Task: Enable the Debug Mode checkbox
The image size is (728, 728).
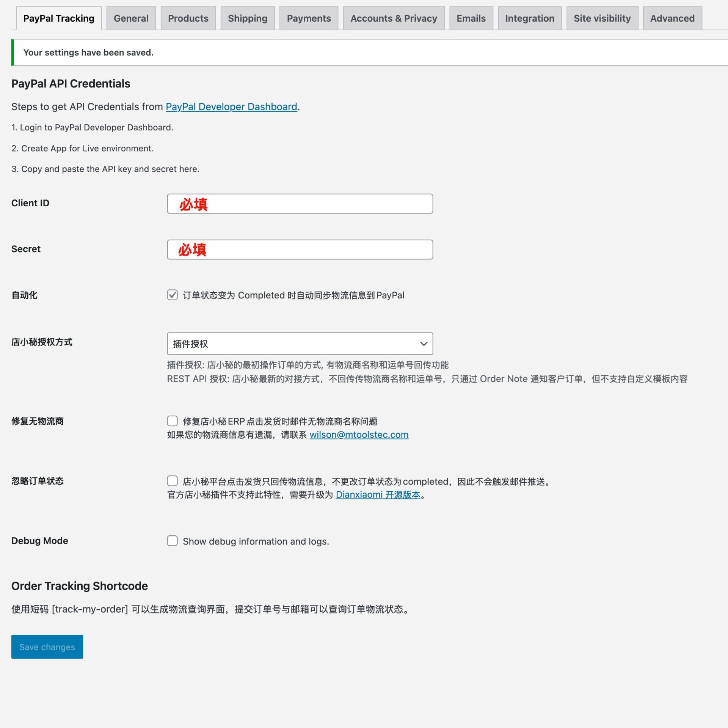Action: [172, 541]
